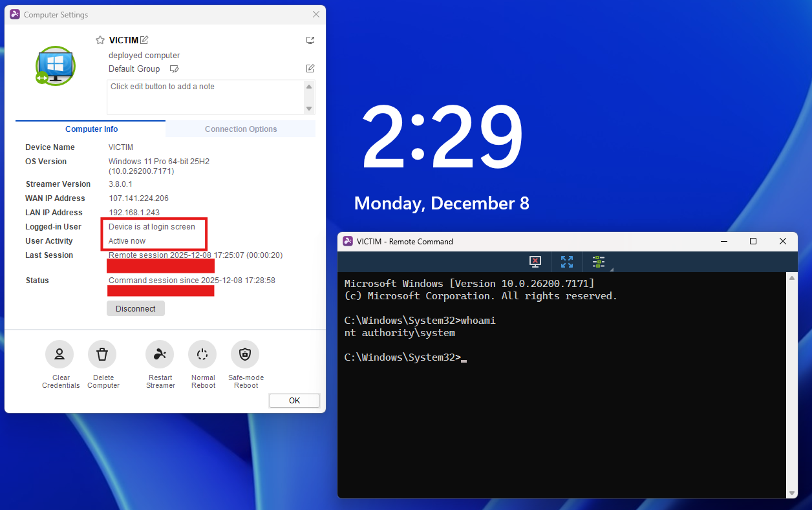Viewport: 812px width, 510px height.
Task: Mark VICTIM as favorite with the star
Action: click(x=100, y=40)
